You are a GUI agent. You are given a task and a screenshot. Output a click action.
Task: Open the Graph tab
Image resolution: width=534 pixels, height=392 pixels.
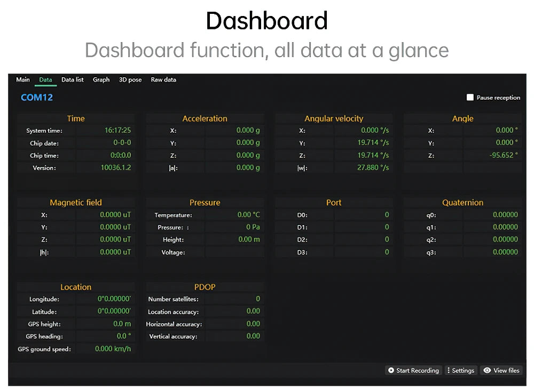101,79
